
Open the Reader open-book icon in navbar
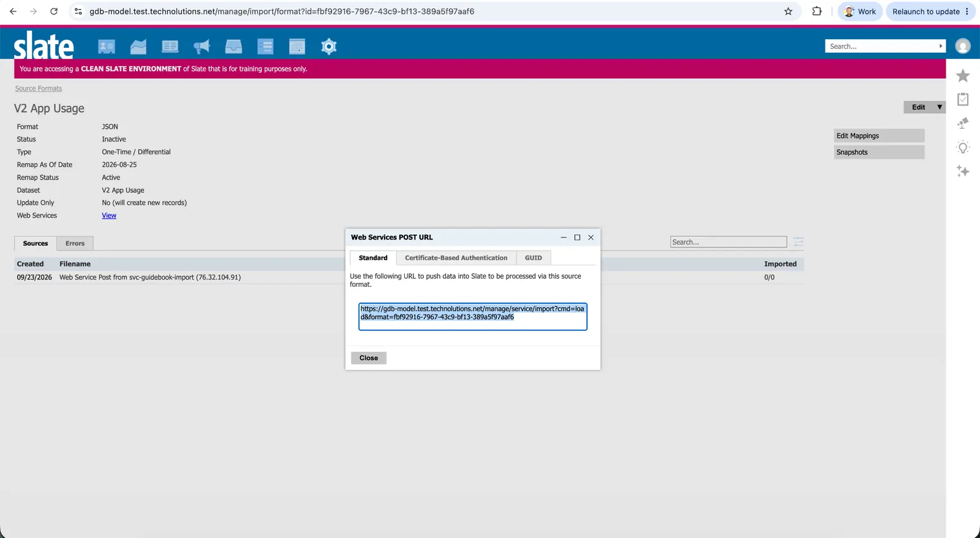click(170, 47)
